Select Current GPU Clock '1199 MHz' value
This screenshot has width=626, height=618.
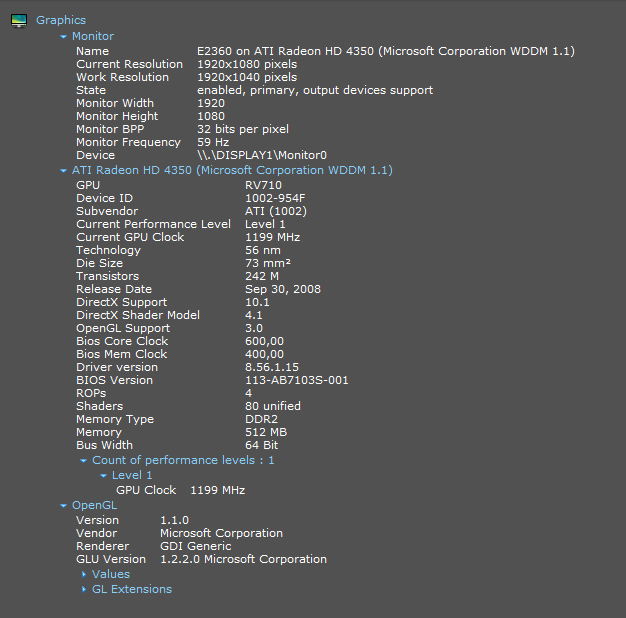click(272, 237)
